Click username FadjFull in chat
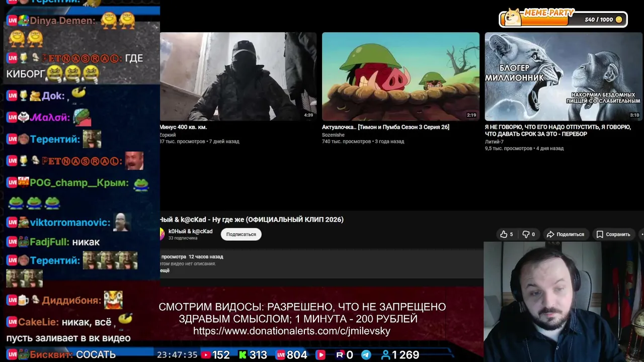Viewport: 644px width, 362px height. [49, 242]
